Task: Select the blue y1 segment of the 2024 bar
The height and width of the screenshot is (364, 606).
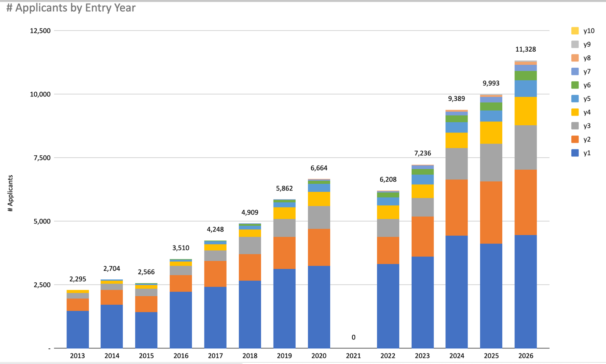Action: tap(457, 292)
